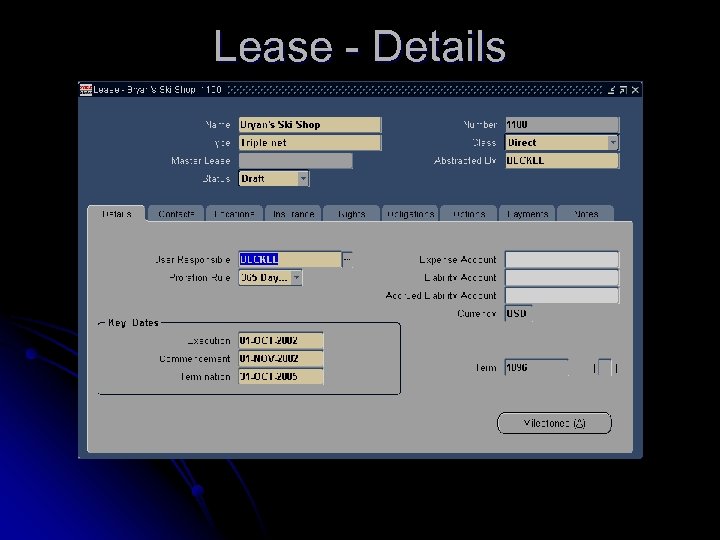This screenshot has height=540, width=720.
Task: Click the User Responsible field
Action: click(x=290, y=259)
